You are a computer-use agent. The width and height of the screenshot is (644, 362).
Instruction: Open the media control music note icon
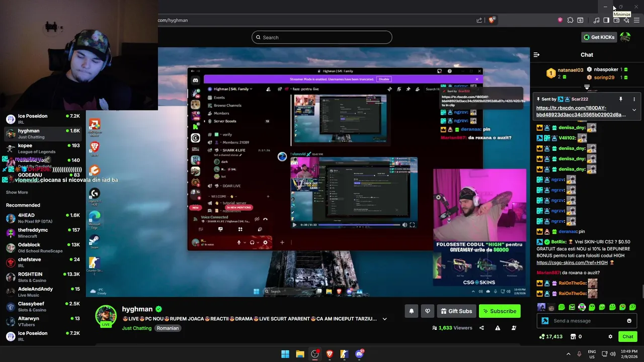596,20
